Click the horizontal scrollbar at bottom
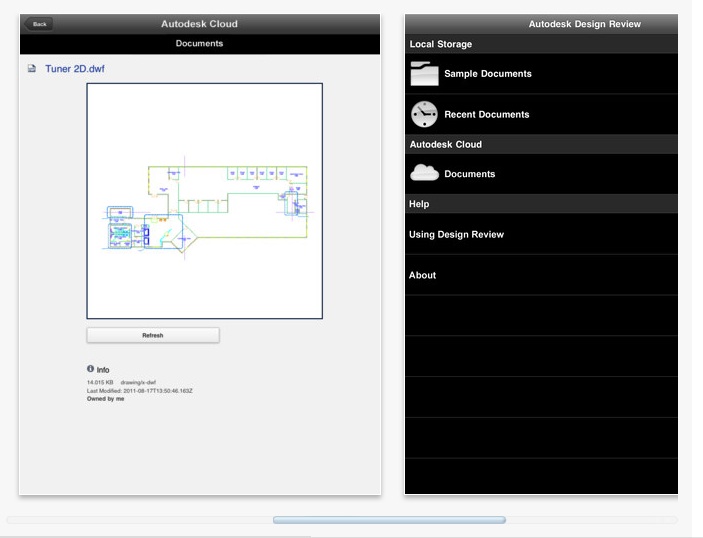The image size is (703, 538). pos(389,520)
